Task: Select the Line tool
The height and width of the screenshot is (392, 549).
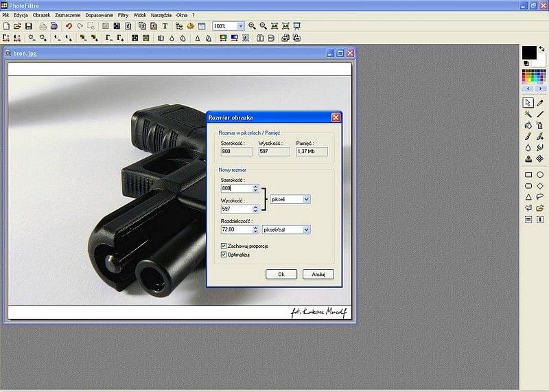Action: [540, 114]
